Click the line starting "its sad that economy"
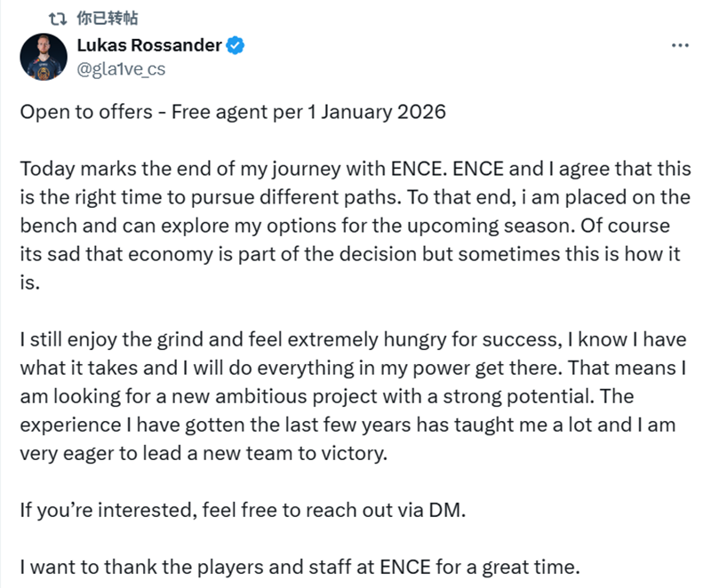The height and width of the screenshot is (588, 711). pyautogui.click(x=350, y=254)
